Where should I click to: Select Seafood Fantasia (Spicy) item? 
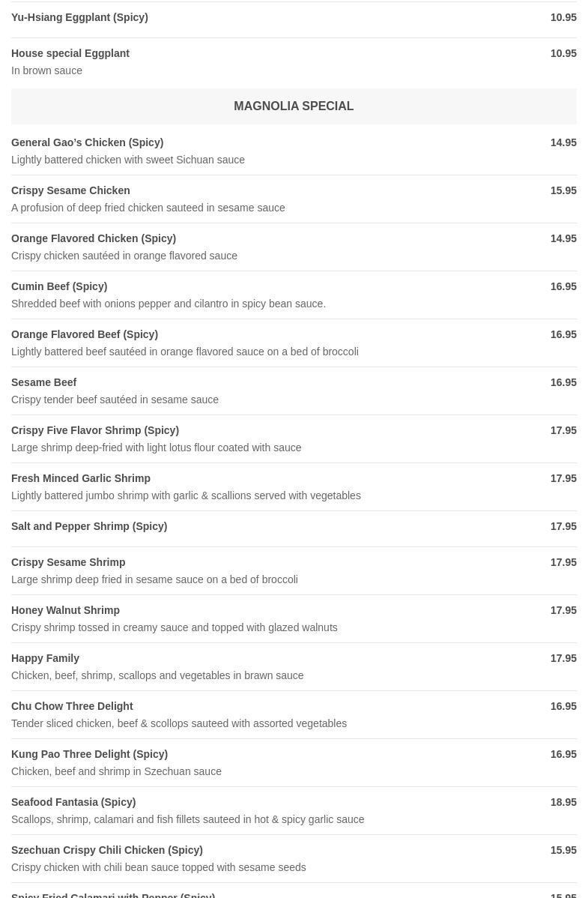click(x=73, y=802)
